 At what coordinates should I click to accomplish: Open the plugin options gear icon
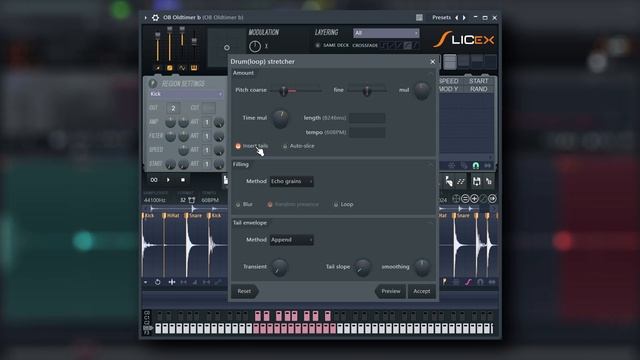coord(155,18)
